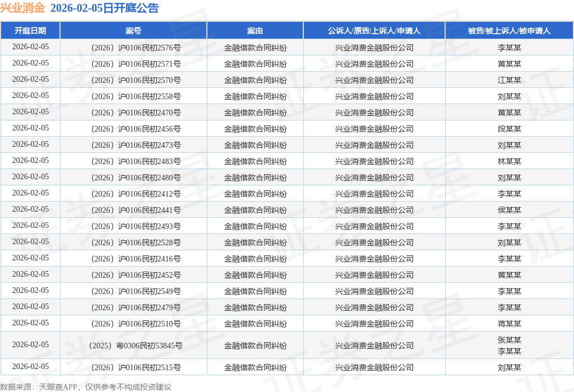The width and height of the screenshot is (574, 392).
Task: Click defendant 蒋某某
Action: 509,324
